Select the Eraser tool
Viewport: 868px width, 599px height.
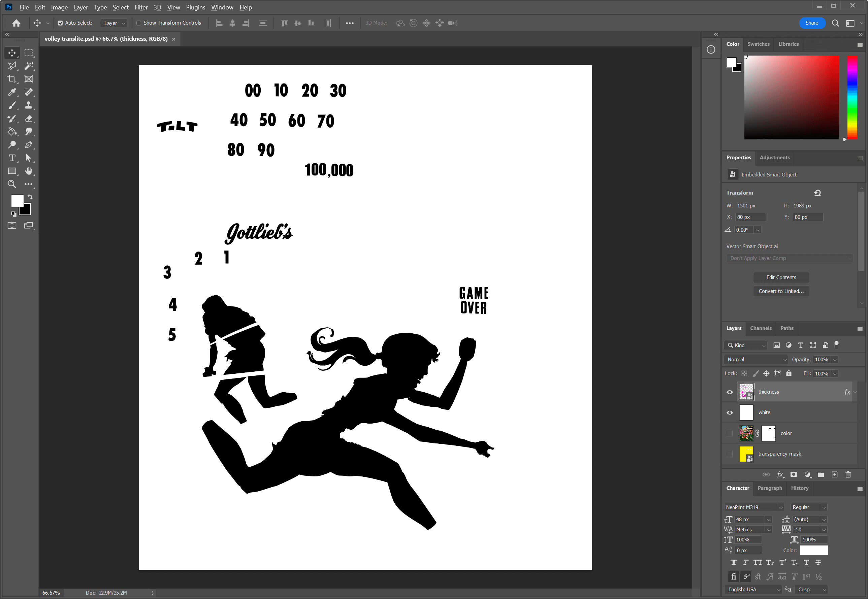tap(28, 119)
